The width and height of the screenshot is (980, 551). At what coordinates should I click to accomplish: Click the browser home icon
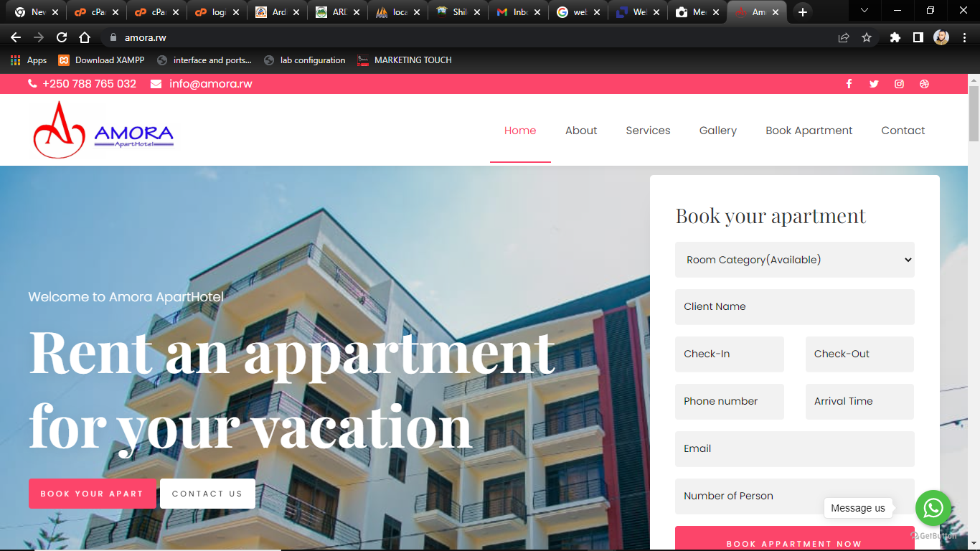[85, 37]
